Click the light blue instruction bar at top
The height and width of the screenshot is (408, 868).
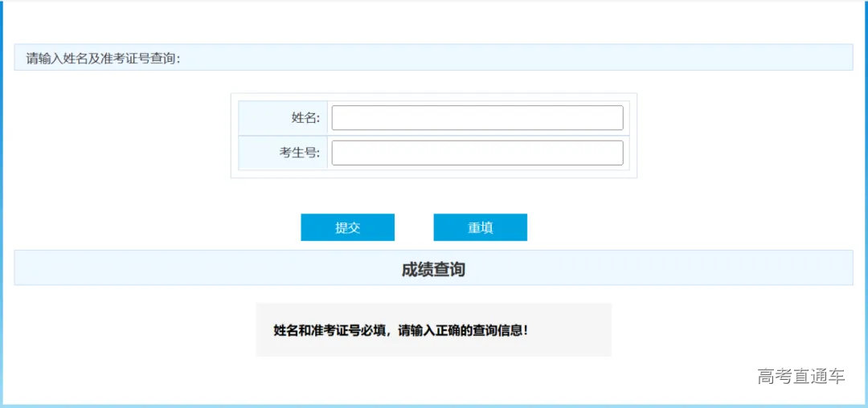pos(522,58)
